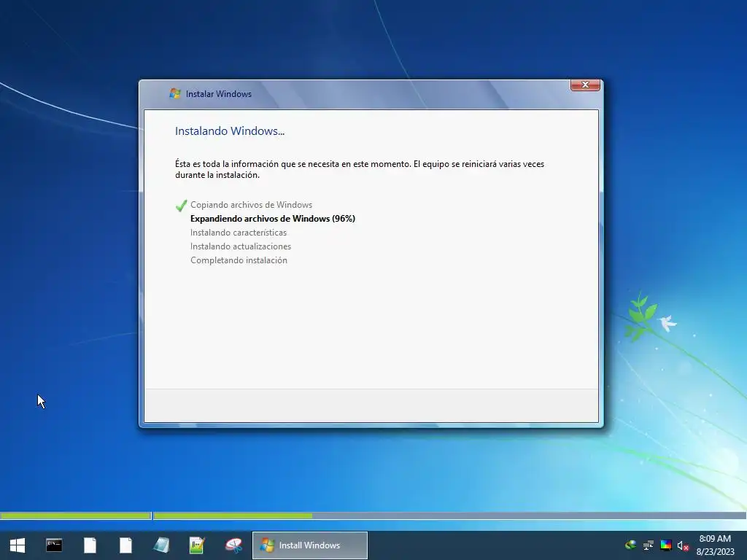Screen dimensions: 747x560
Task: Launch the Snipping Tool scissors icon
Action: (233, 545)
